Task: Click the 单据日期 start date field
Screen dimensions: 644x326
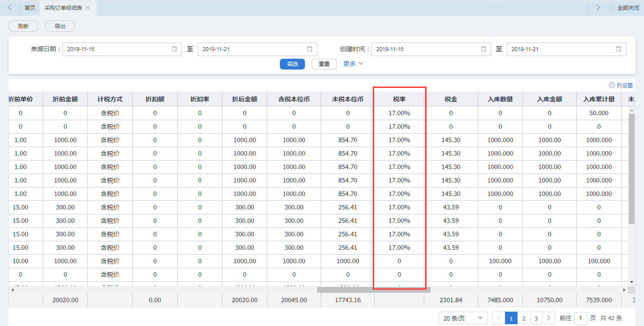Action: point(122,49)
